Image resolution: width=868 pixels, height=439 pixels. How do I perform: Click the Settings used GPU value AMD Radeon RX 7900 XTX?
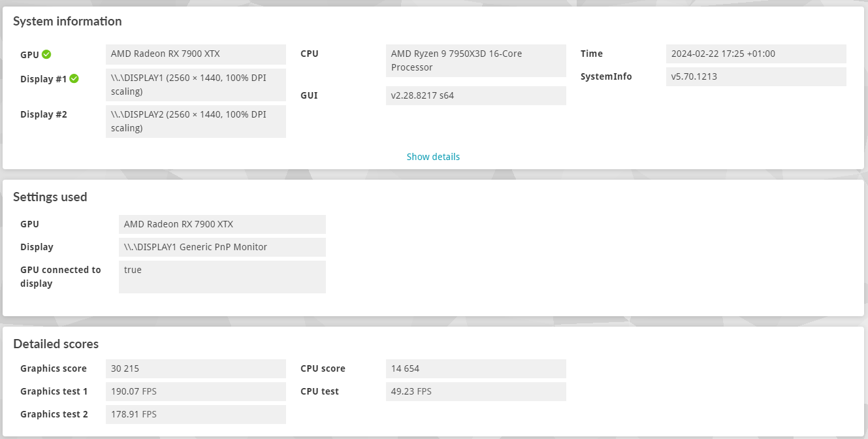(222, 224)
